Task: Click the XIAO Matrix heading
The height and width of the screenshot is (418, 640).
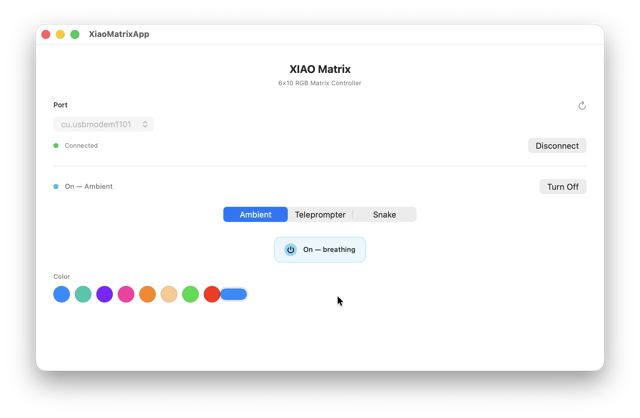Action: coord(320,69)
